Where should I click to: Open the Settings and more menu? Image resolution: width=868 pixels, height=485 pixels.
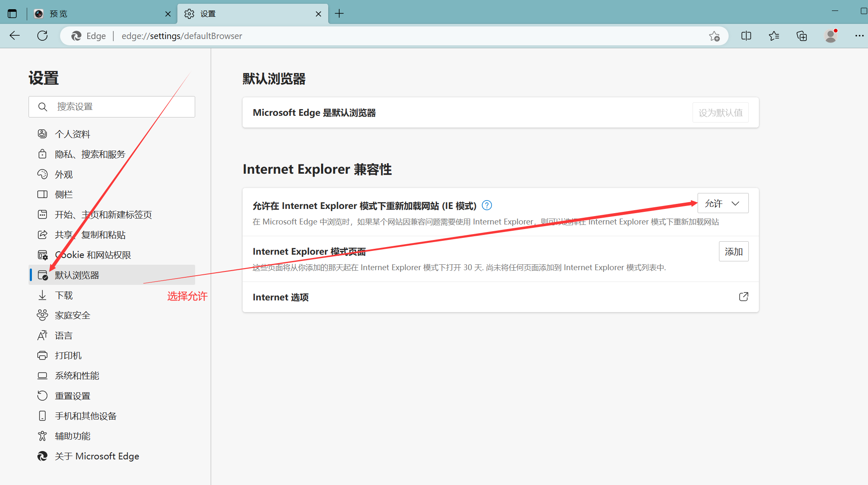point(859,36)
